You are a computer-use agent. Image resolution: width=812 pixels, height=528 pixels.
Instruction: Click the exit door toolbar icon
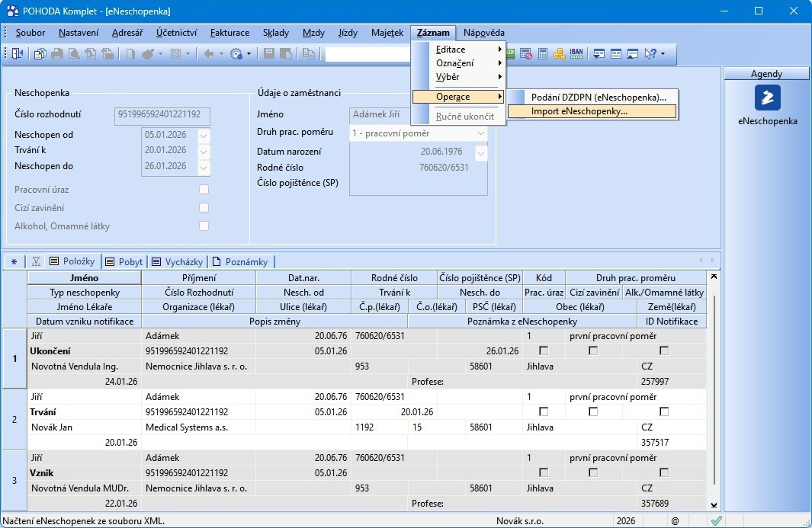pyautogui.click(x=18, y=54)
